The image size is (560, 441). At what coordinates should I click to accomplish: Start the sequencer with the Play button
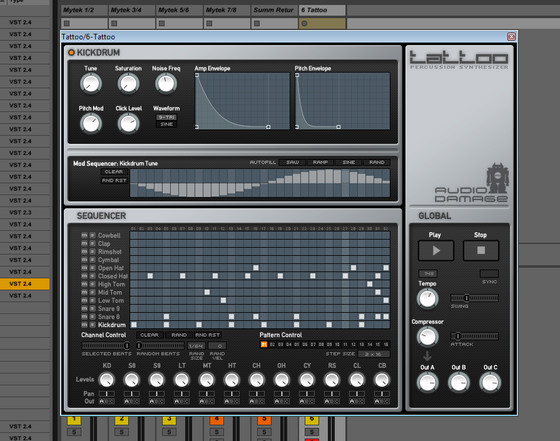[436, 250]
